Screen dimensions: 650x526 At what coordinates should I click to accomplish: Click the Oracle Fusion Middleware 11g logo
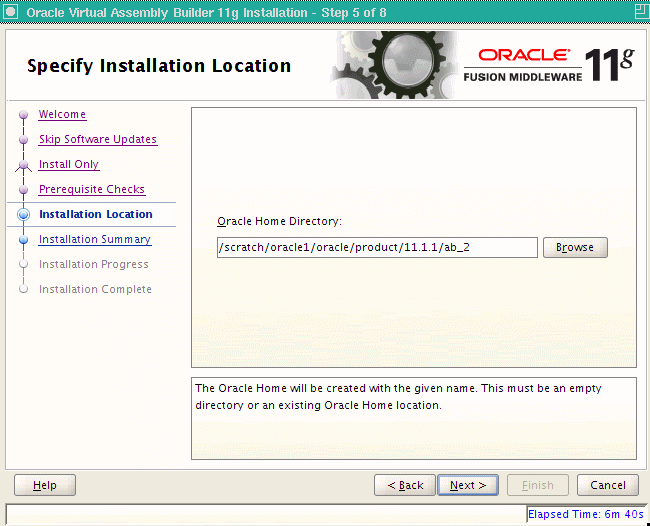pos(549,65)
